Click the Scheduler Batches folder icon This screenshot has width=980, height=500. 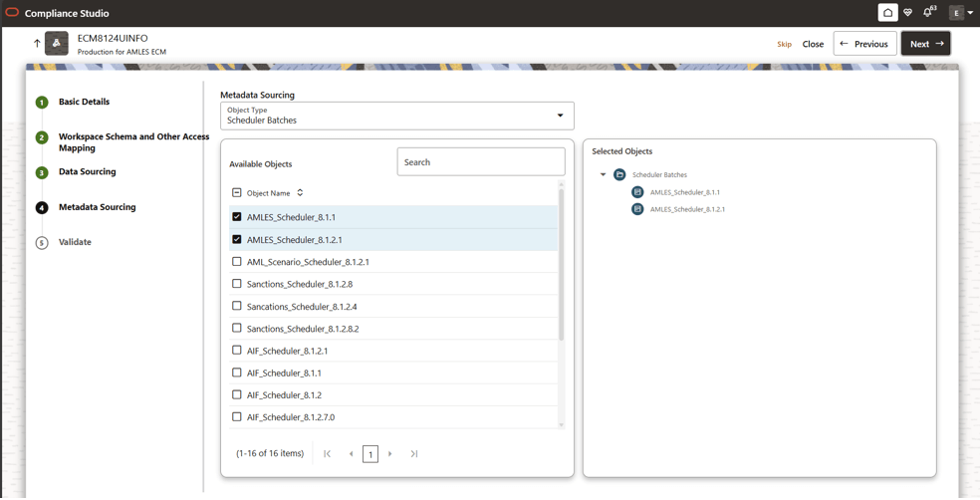point(619,174)
